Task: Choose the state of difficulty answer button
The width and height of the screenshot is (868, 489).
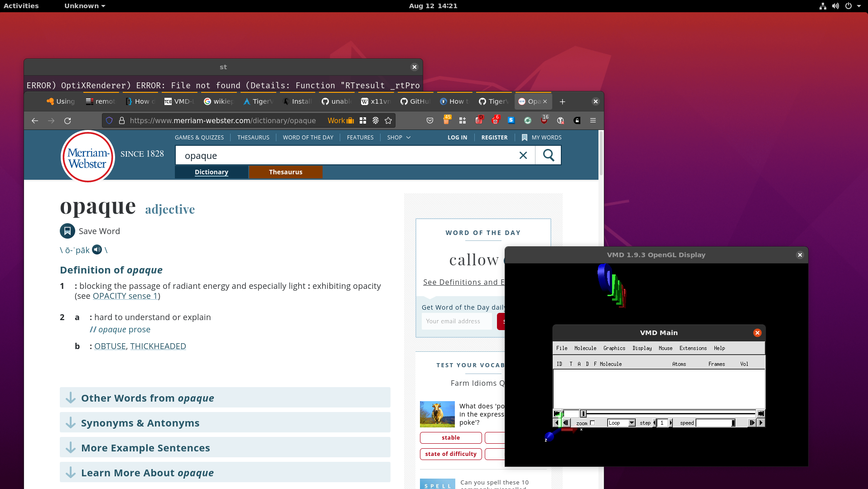Action: (451, 454)
